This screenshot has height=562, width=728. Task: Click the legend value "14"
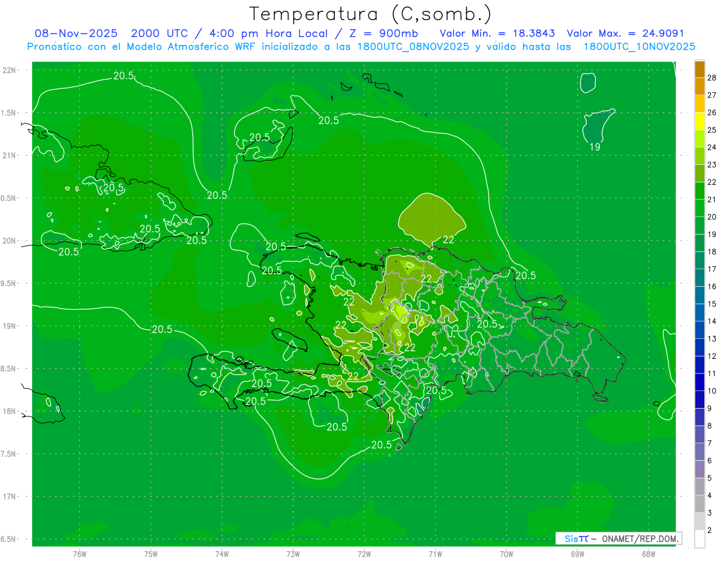point(712,321)
